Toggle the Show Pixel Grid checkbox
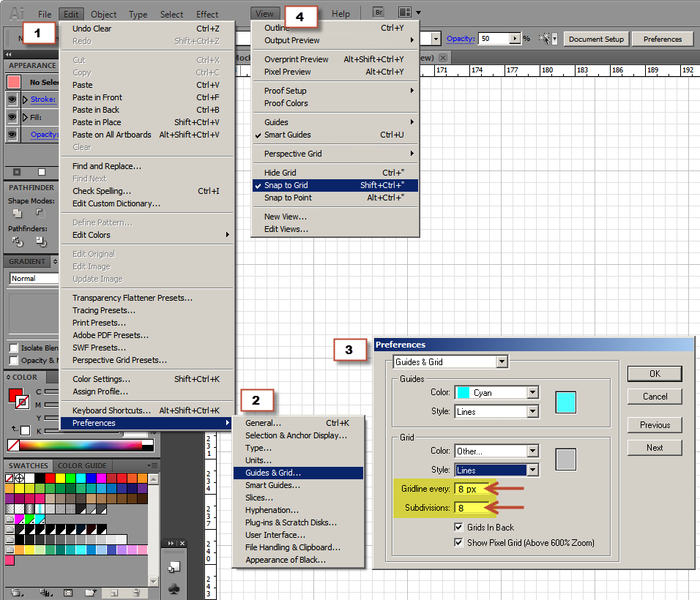 [458, 542]
